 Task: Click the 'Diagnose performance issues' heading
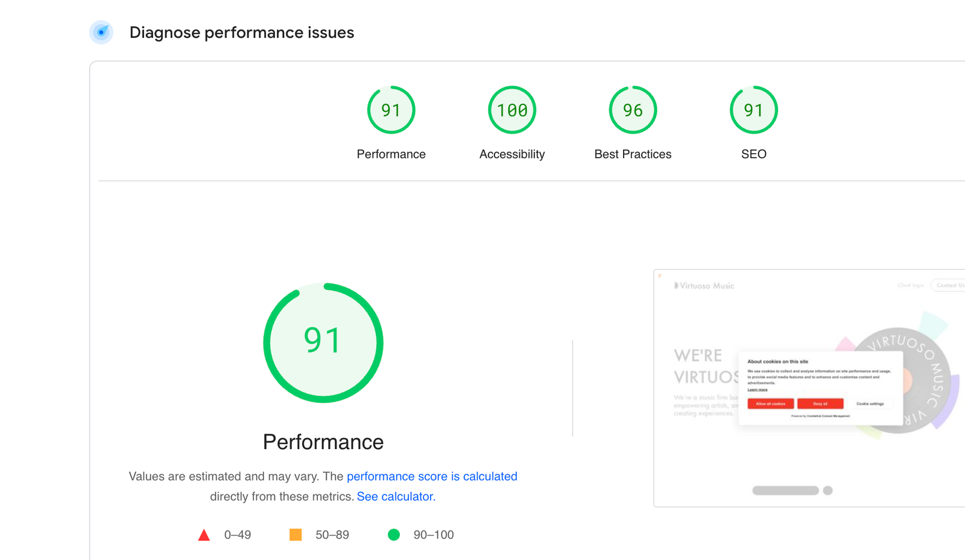pyautogui.click(x=241, y=33)
